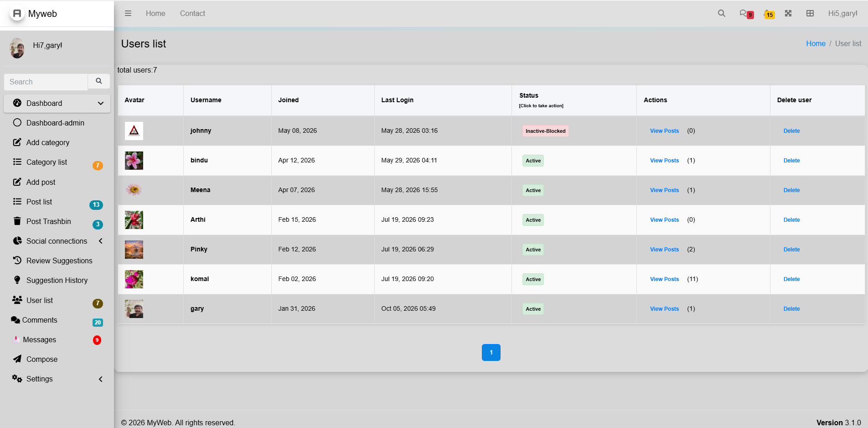The height and width of the screenshot is (428, 868).
Task: Click Arthi's Active status badge
Action: [533, 220]
